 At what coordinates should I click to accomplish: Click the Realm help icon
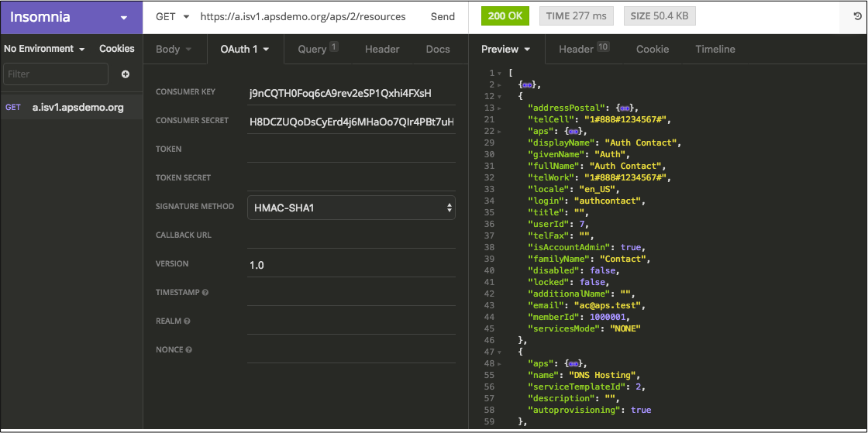(188, 321)
